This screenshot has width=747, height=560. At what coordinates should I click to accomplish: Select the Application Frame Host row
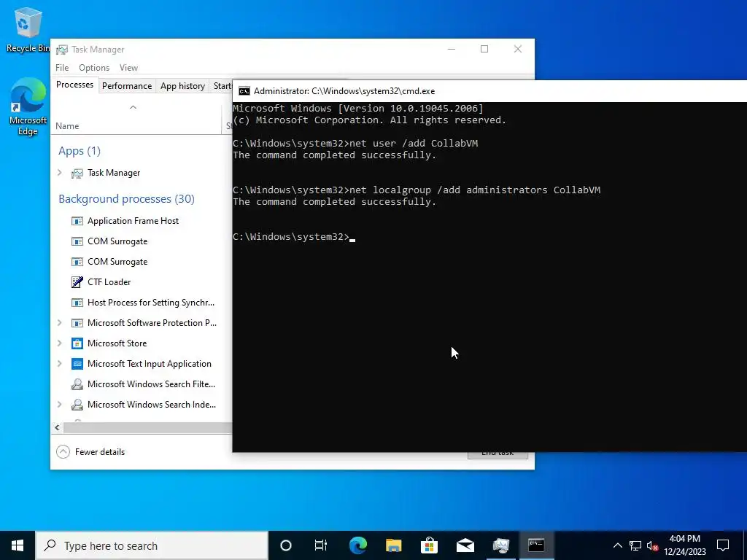tap(142, 221)
